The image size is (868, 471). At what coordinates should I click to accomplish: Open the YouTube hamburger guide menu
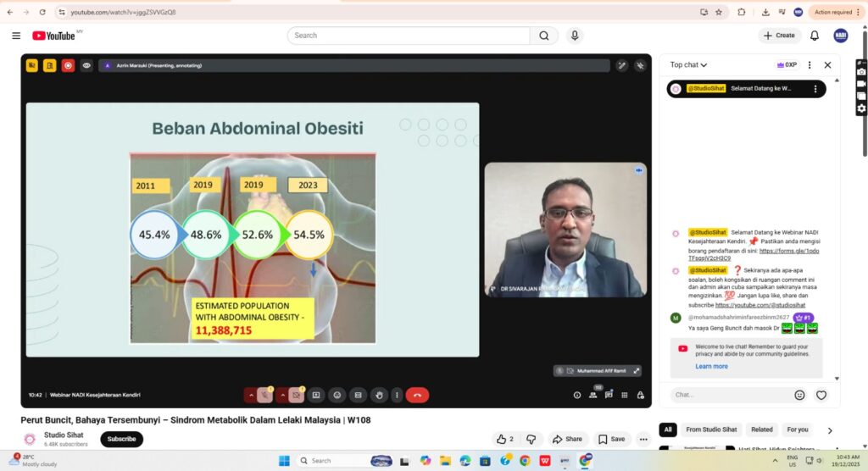click(x=16, y=36)
